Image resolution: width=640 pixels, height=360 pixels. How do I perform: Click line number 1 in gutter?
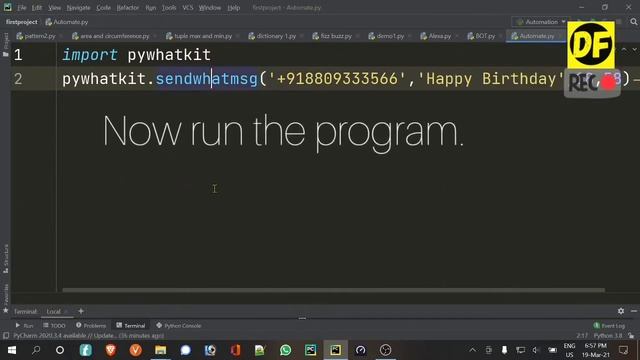[18, 55]
